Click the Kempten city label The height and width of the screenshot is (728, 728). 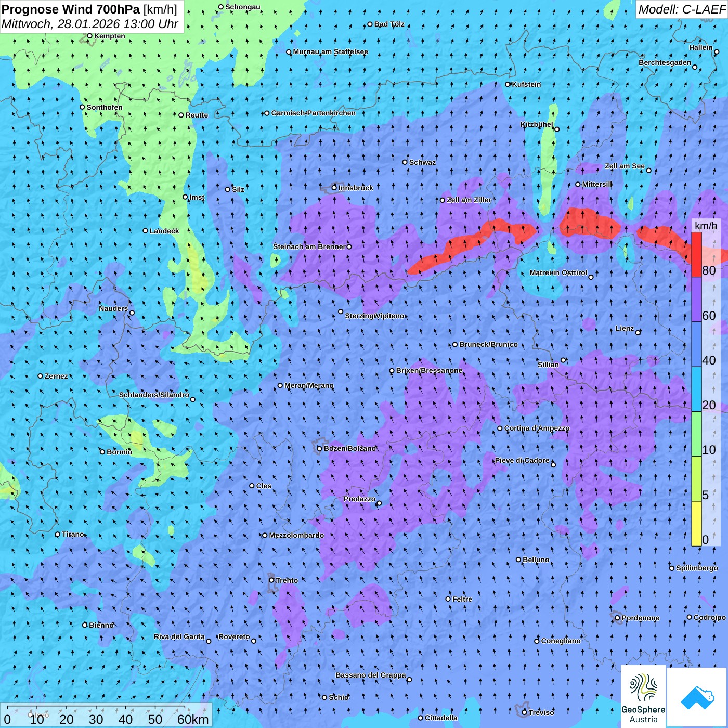pos(109,36)
